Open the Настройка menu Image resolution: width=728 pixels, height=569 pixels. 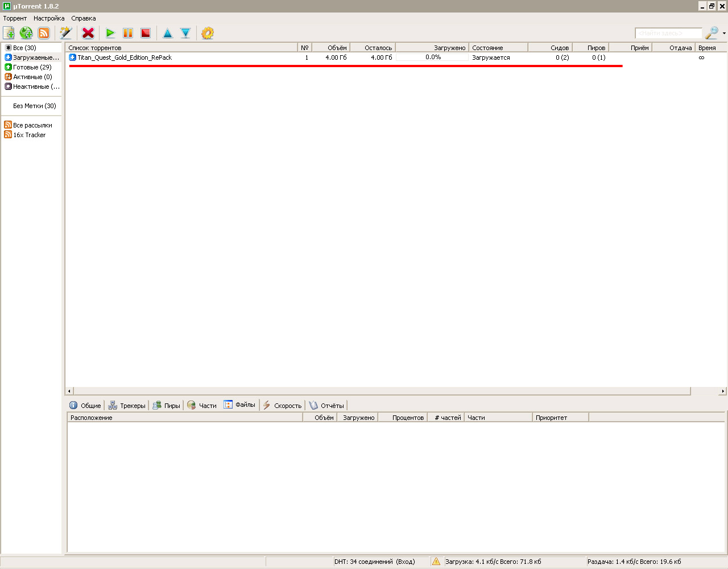(49, 18)
